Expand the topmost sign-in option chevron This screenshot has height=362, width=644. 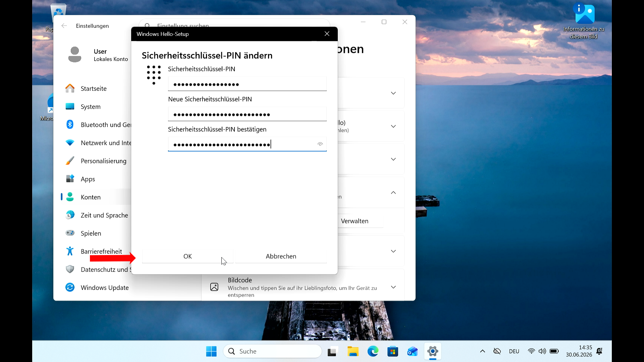(393, 93)
